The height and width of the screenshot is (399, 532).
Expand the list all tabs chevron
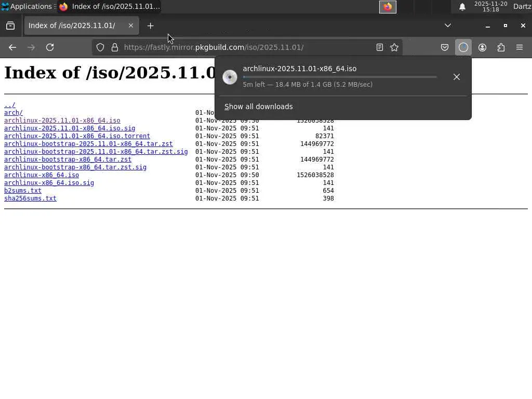447,25
